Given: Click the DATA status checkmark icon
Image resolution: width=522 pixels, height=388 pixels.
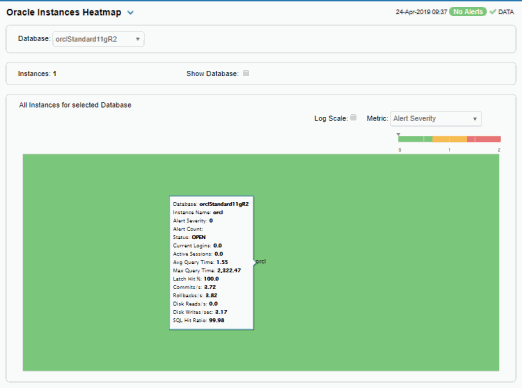Looking at the screenshot, I should [x=493, y=12].
